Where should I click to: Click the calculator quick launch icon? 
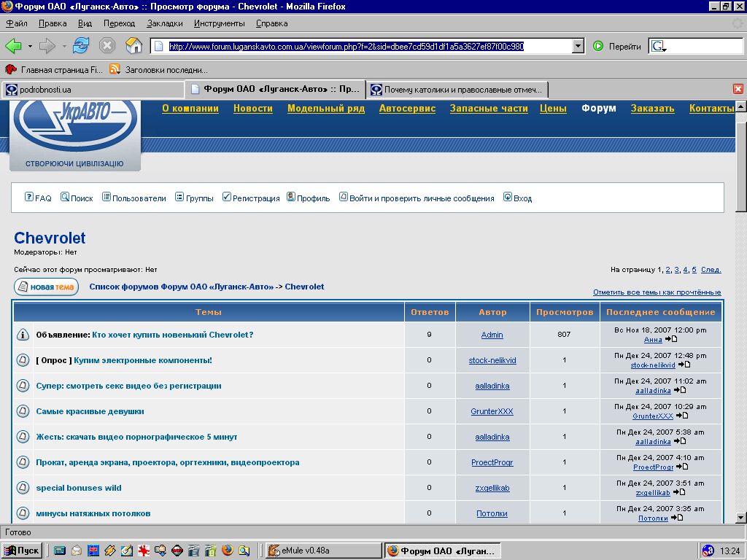60,551
